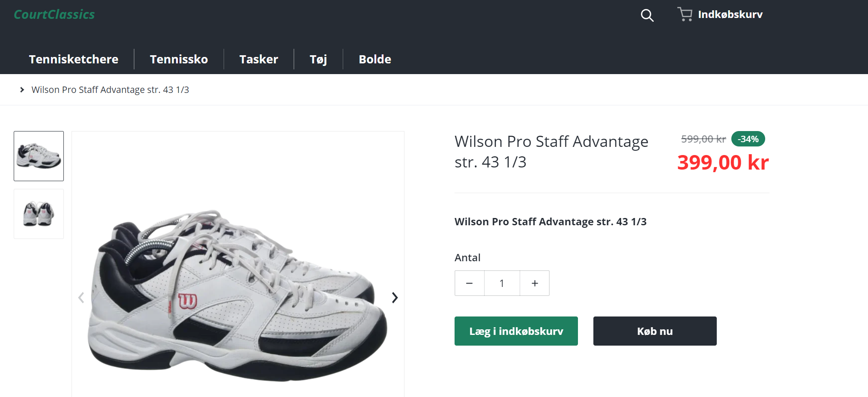Decrease quantity with minus button
Screen dimensions: 868x397
(x=470, y=283)
